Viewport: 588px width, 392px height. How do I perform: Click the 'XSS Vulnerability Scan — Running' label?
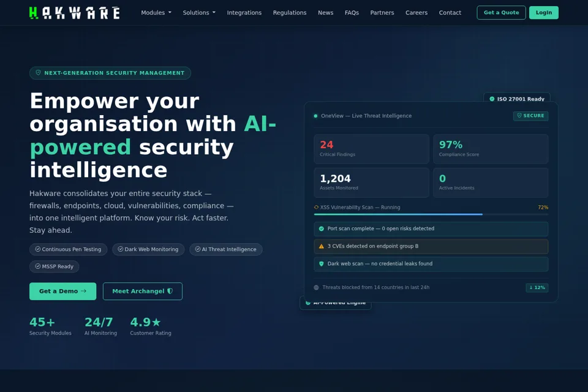[x=360, y=207]
